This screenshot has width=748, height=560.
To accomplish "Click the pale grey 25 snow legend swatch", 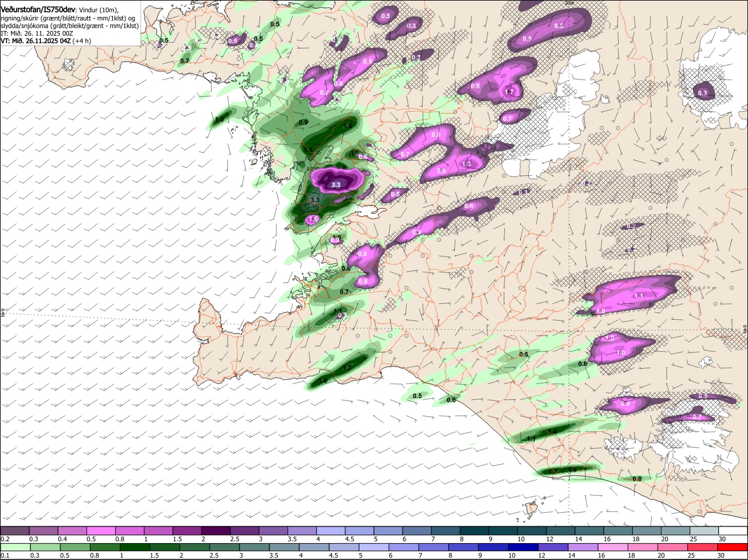I will [x=705, y=530].
